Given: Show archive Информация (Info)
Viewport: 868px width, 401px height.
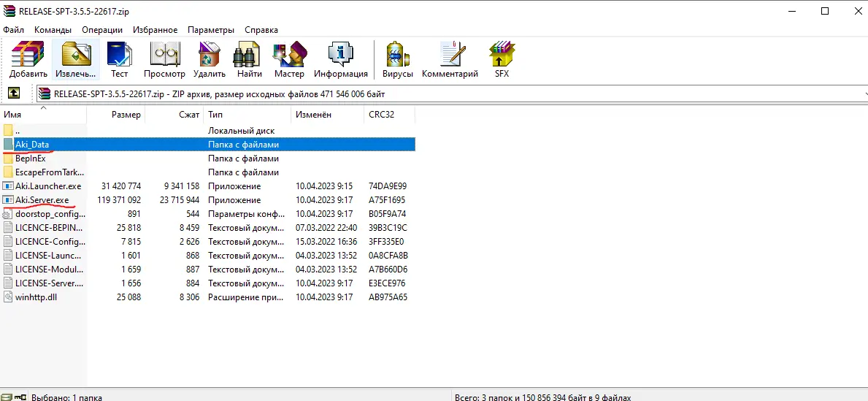Looking at the screenshot, I should pos(340,60).
